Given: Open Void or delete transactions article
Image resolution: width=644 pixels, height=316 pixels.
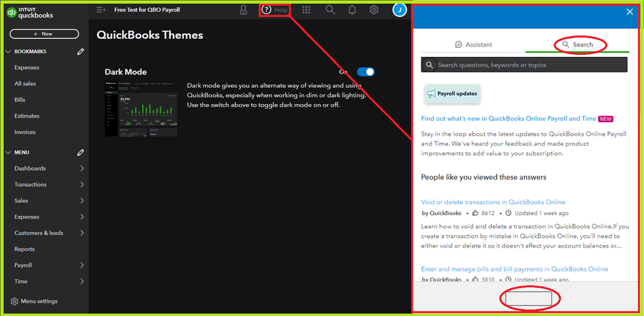Looking at the screenshot, I should click(x=493, y=202).
